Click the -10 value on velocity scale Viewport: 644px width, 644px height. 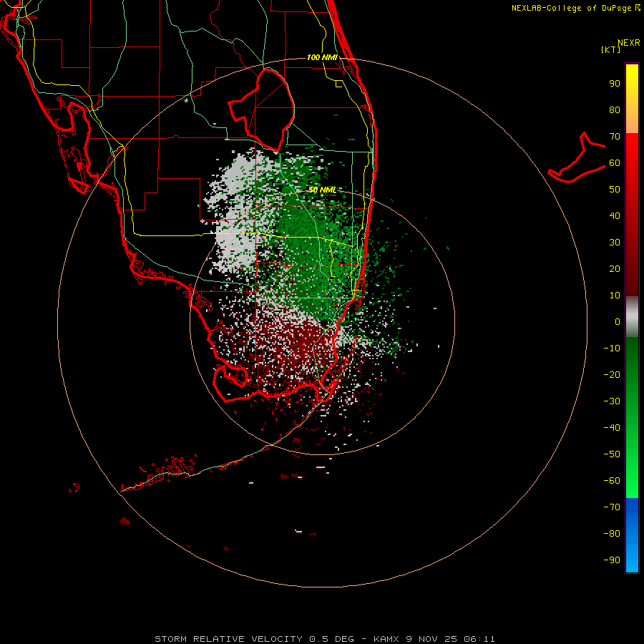tap(612, 348)
